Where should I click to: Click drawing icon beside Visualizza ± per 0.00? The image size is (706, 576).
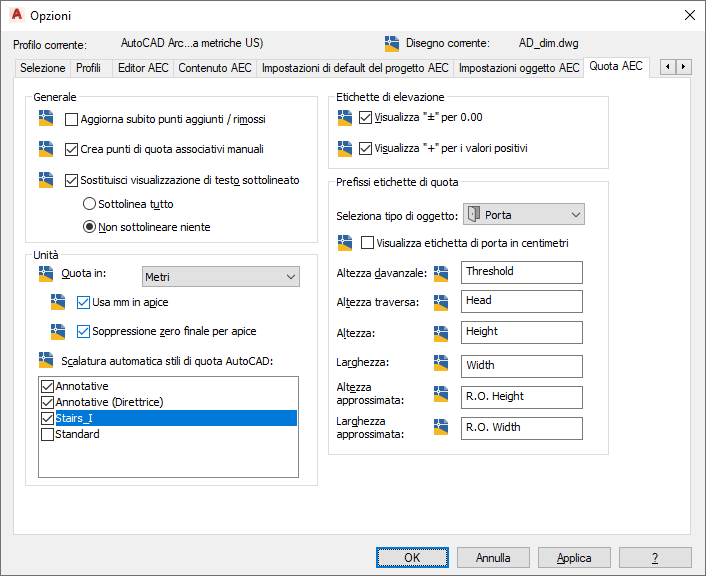345,118
